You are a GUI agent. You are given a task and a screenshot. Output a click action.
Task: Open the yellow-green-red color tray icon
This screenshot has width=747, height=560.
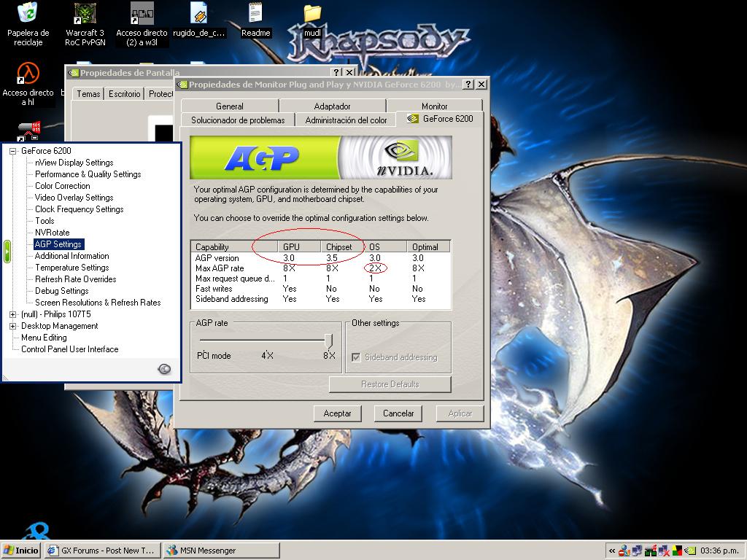[x=676, y=551]
